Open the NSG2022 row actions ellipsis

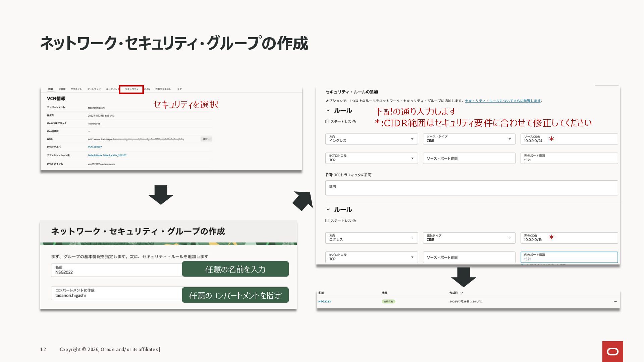pyautogui.click(x=615, y=302)
